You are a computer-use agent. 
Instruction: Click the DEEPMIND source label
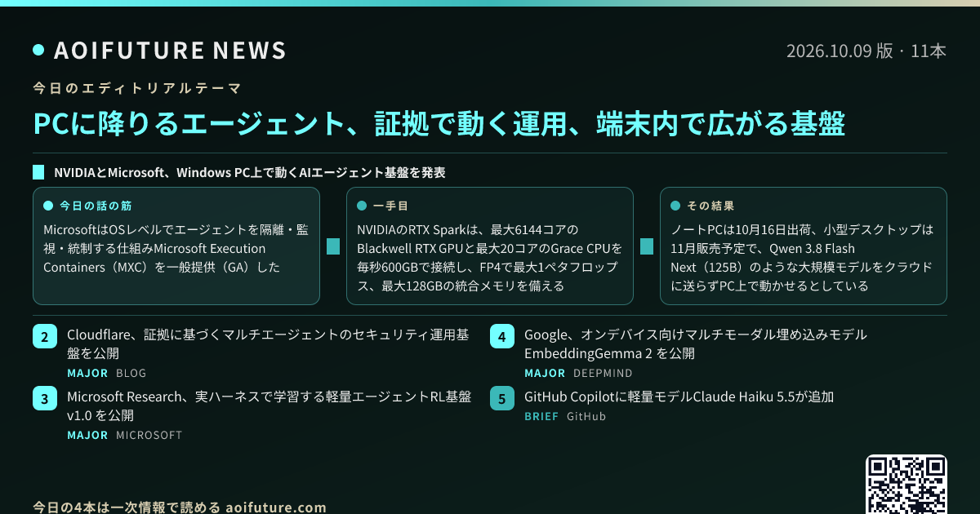pyautogui.click(x=603, y=373)
